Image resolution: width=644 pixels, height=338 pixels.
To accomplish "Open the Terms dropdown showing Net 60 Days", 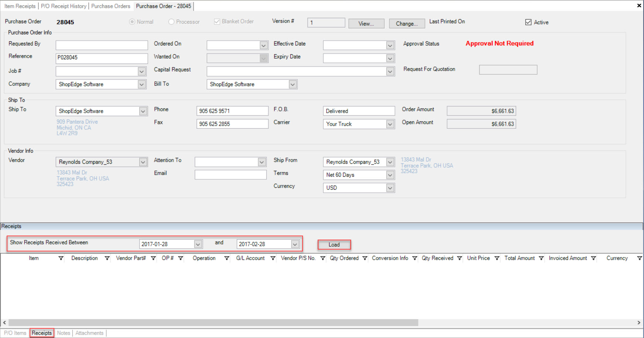I will (x=390, y=175).
